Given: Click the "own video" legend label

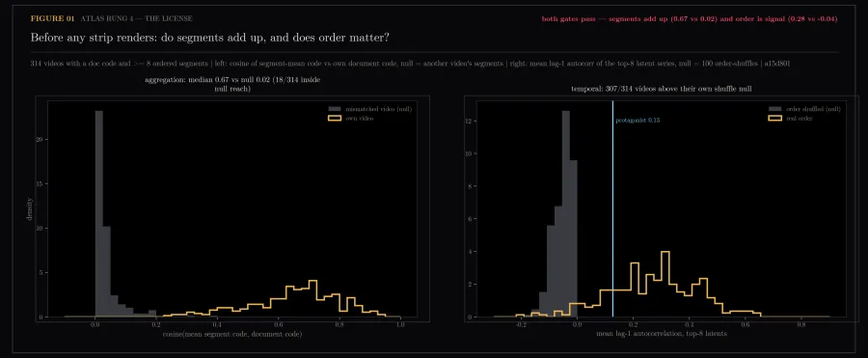Looking at the screenshot, I should tap(360, 119).
